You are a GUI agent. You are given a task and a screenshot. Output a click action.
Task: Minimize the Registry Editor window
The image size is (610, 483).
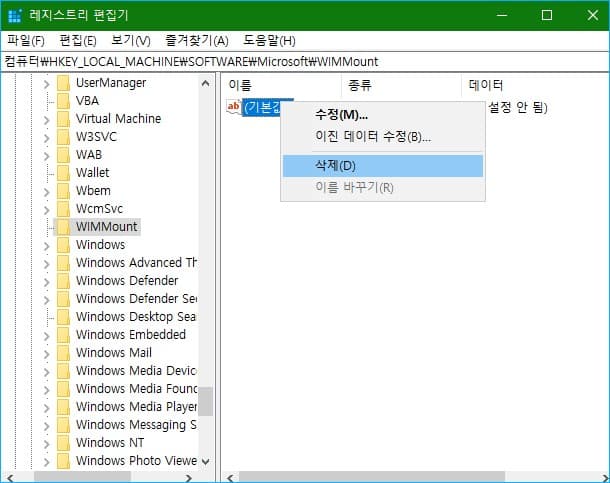(x=502, y=16)
